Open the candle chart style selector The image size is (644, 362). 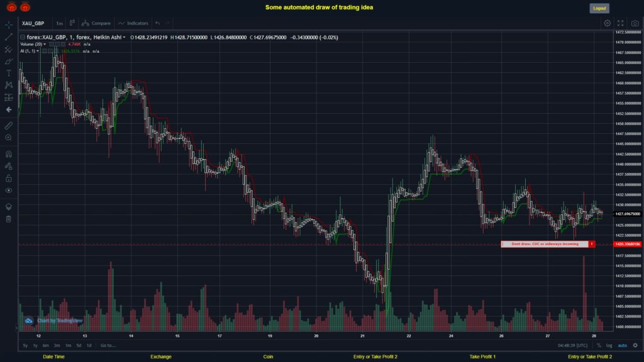[x=72, y=23]
